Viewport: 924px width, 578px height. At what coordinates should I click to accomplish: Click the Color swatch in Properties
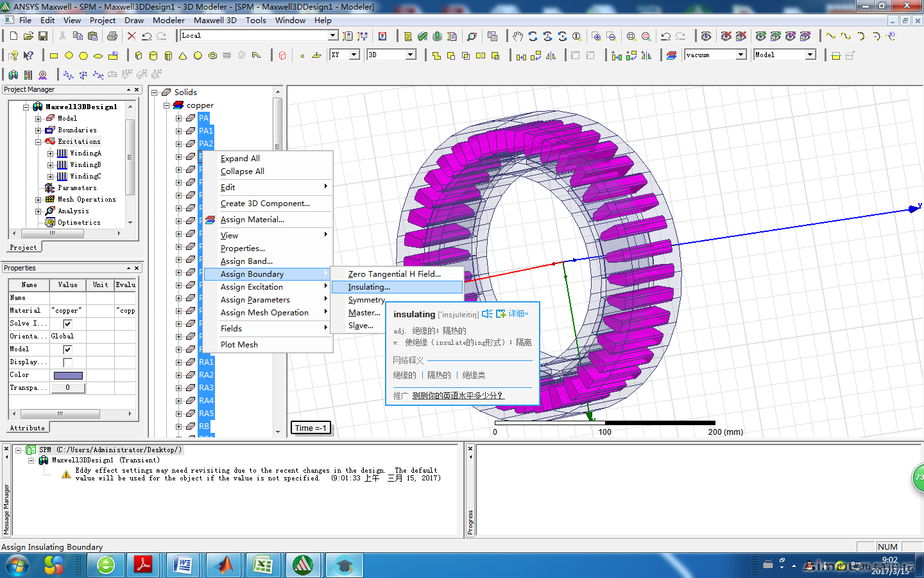tap(68, 375)
